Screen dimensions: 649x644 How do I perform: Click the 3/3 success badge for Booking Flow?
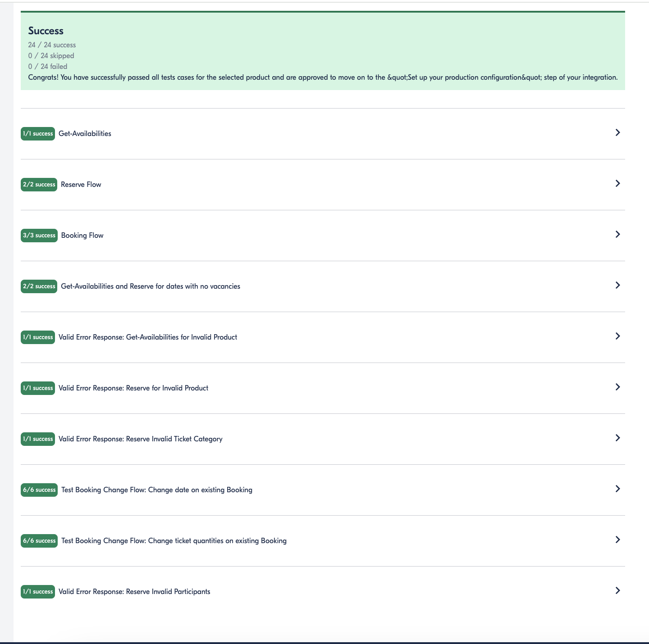39,236
